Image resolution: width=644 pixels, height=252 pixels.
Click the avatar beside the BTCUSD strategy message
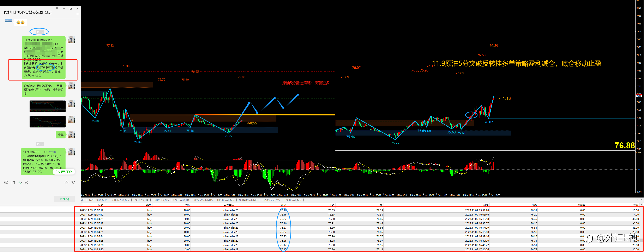pos(71,152)
